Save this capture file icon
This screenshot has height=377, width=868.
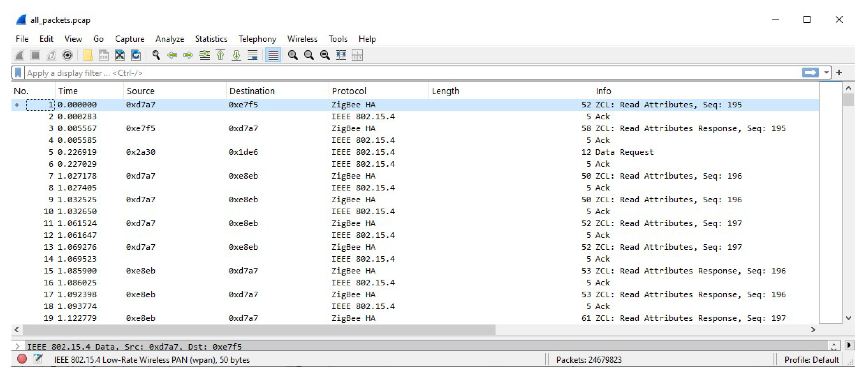coord(103,55)
